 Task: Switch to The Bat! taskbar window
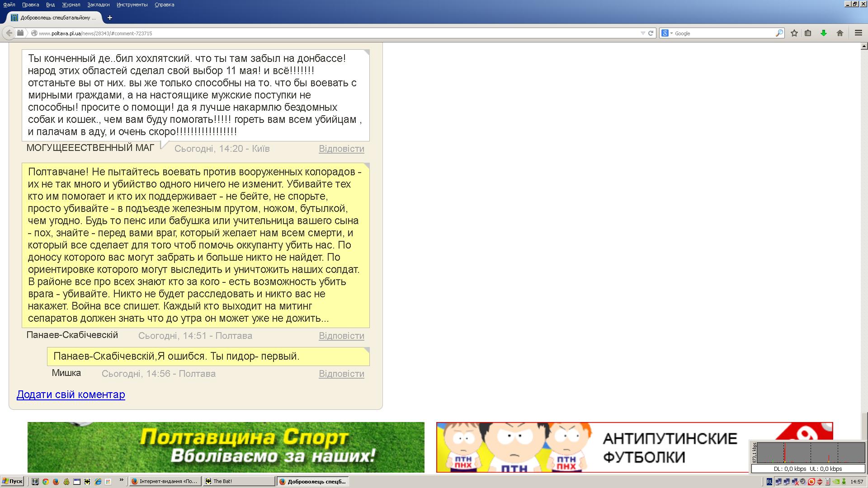238,482
